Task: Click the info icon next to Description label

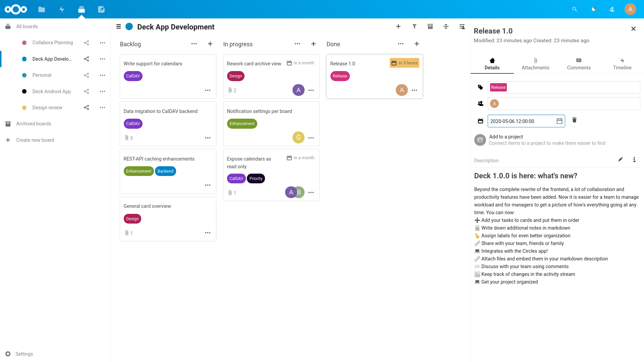Action: 634,160
